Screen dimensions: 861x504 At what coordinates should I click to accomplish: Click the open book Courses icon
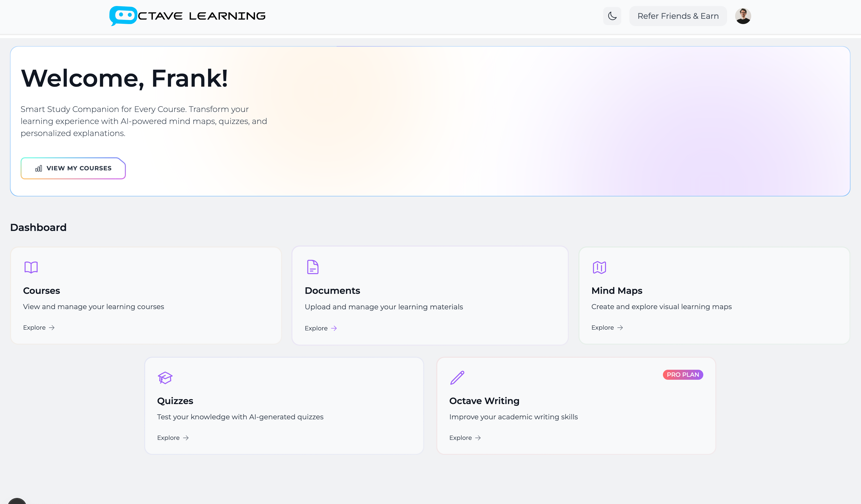[x=31, y=267]
